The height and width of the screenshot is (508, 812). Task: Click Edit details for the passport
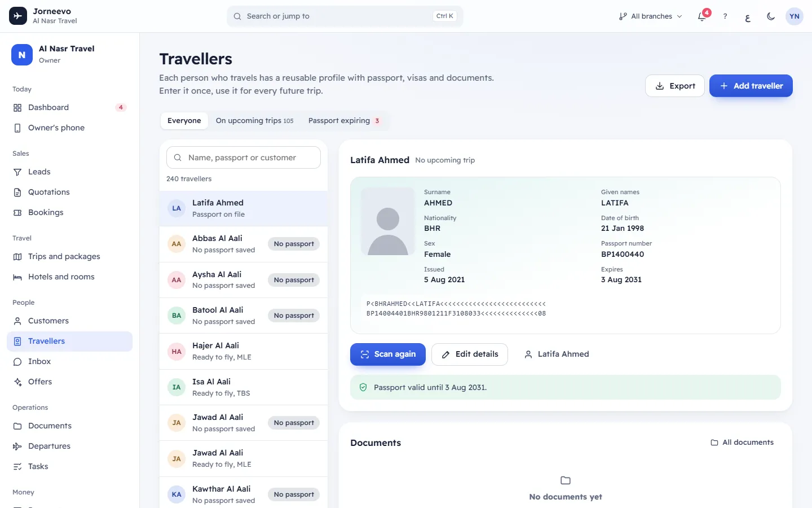coord(470,354)
